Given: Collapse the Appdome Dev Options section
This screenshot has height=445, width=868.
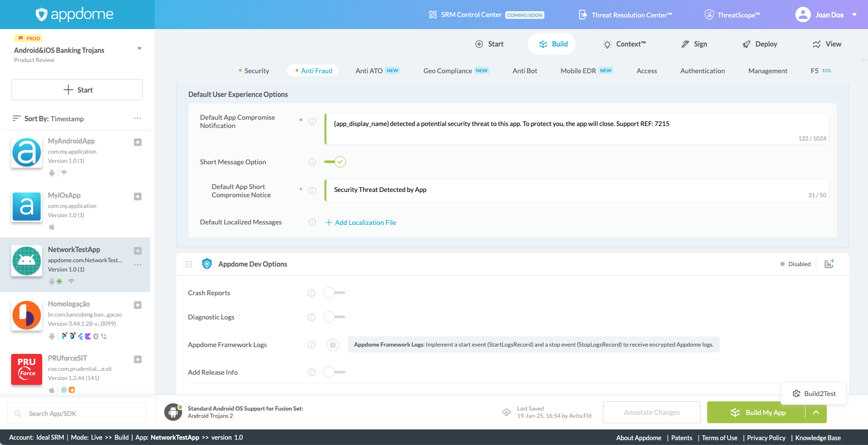Looking at the screenshot, I should [188, 264].
